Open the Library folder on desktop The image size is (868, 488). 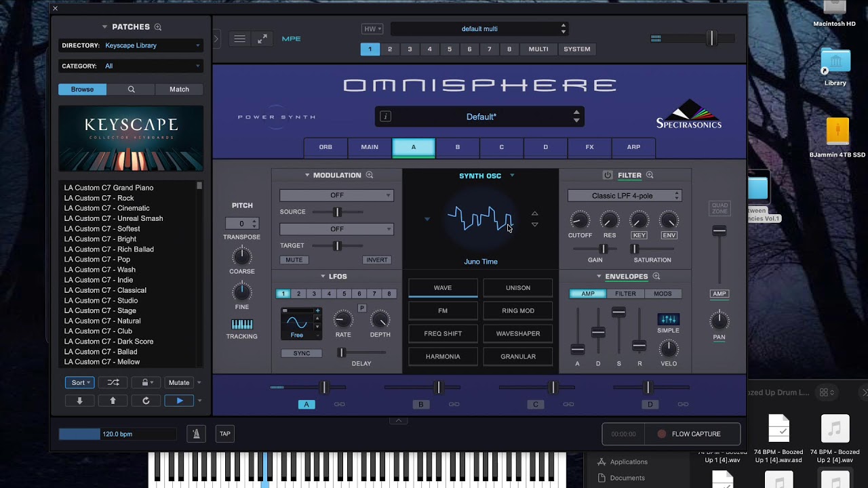point(835,62)
